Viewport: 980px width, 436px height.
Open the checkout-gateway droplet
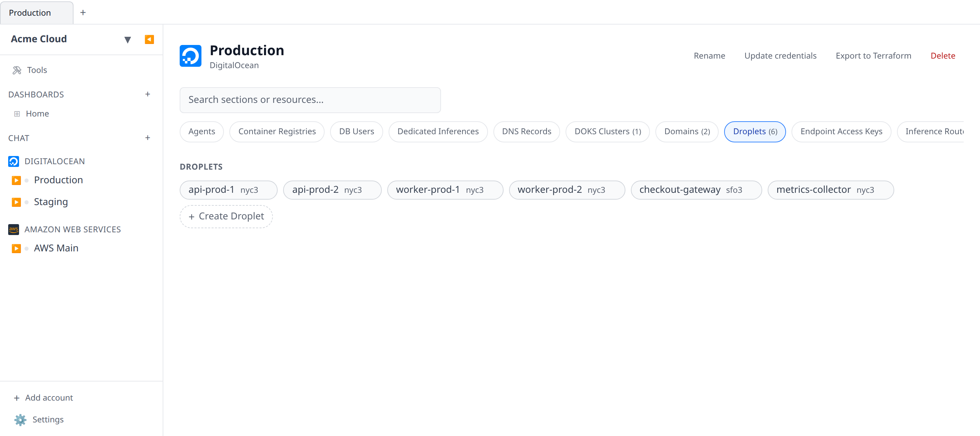[696, 190]
